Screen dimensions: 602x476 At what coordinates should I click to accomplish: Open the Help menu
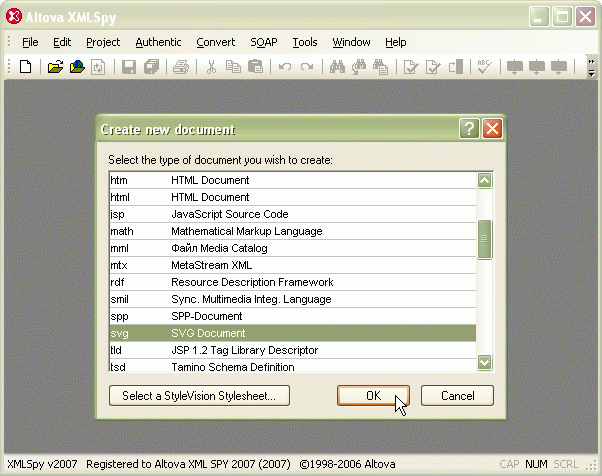(395, 42)
